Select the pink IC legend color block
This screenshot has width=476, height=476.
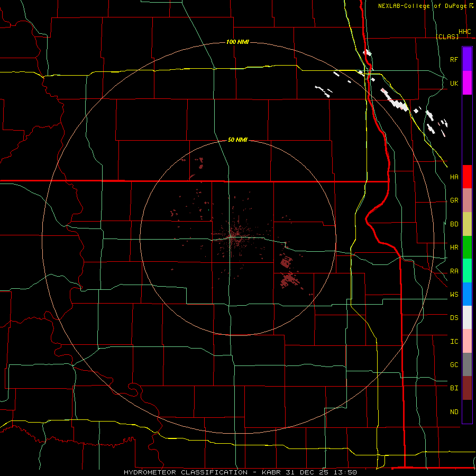tap(467, 341)
